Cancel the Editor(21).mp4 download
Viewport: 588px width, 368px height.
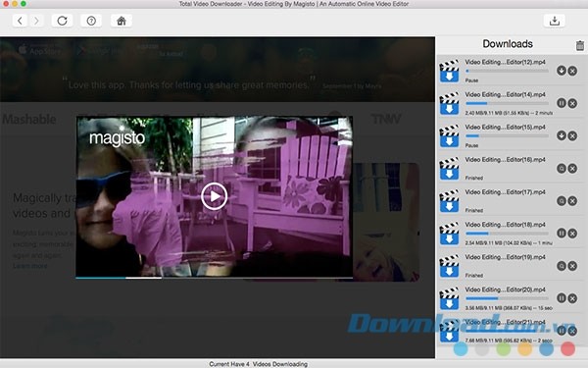point(572,331)
